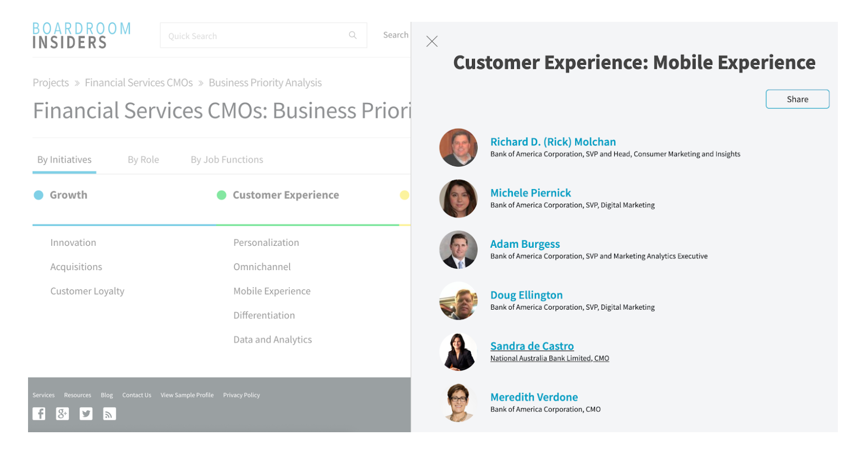Click the green Customer Experience dot
The height and width of the screenshot is (453, 868).
pos(222,195)
